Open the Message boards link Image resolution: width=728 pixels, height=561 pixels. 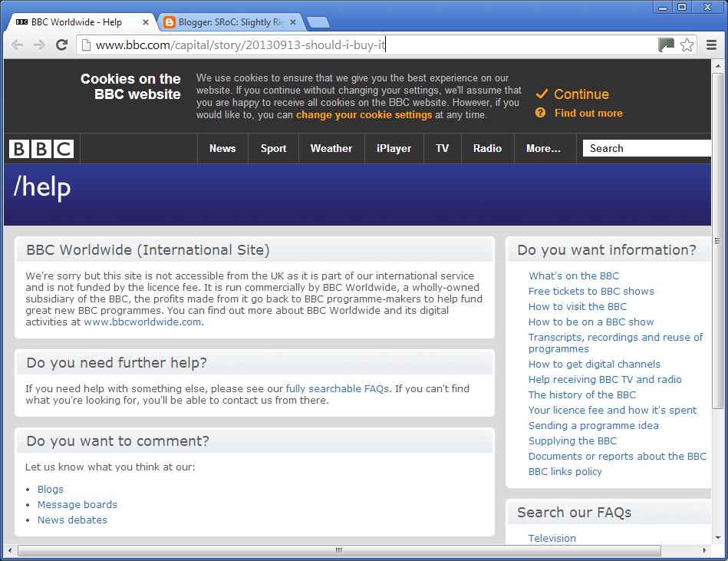(x=77, y=505)
